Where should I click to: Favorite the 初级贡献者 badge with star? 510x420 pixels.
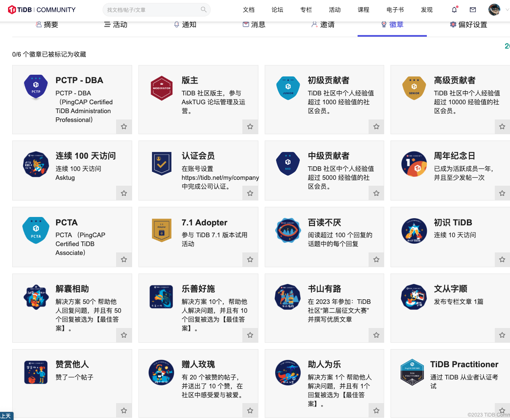pyautogui.click(x=377, y=126)
